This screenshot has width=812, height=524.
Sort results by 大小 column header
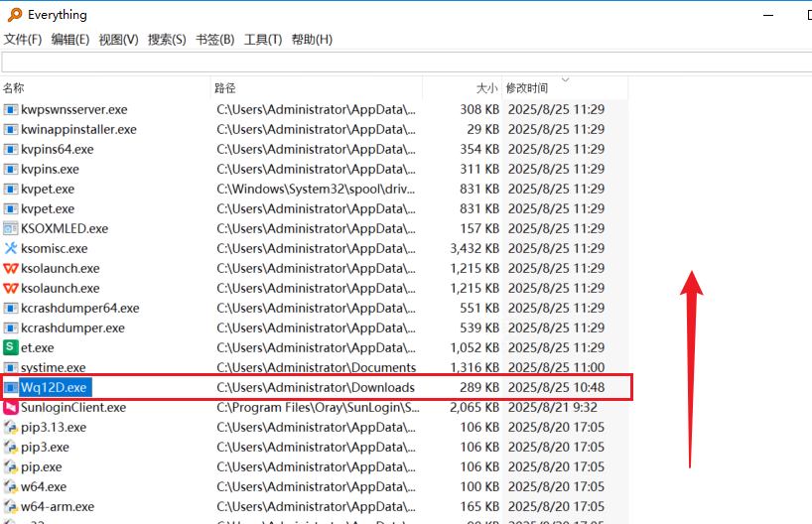[486, 88]
